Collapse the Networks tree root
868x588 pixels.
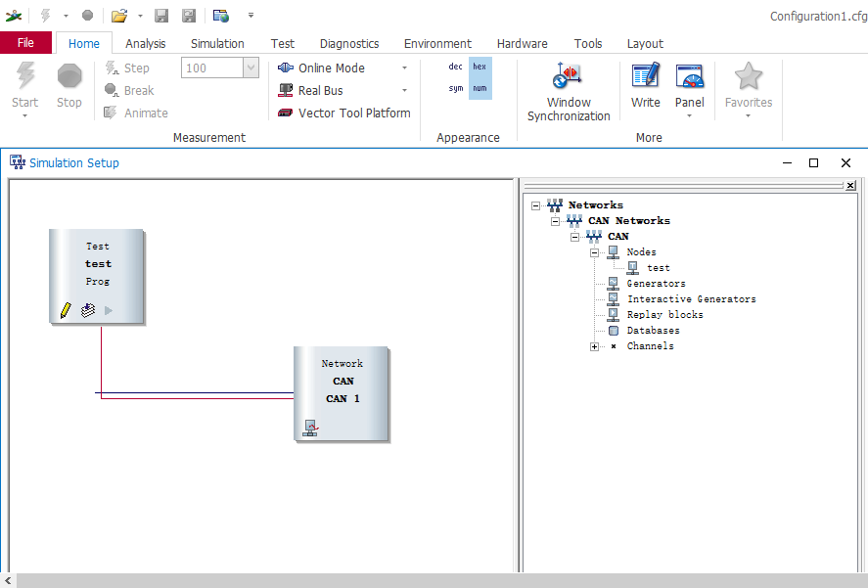point(535,205)
